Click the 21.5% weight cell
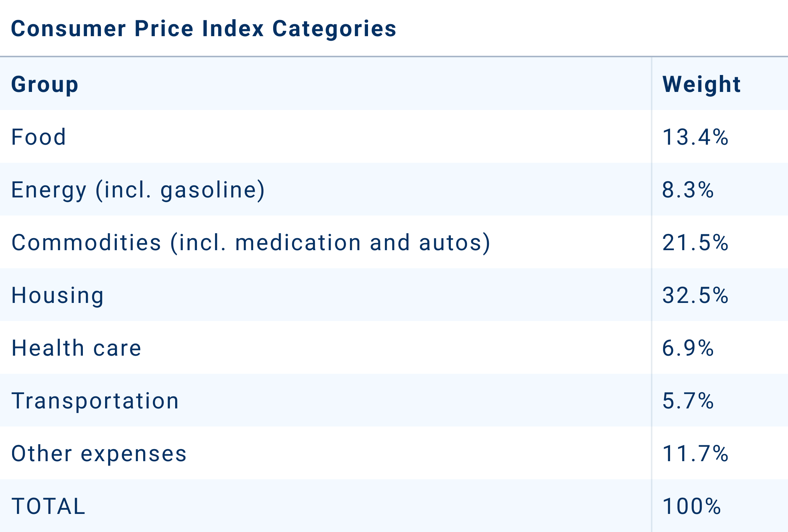The image size is (788, 532). click(695, 242)
